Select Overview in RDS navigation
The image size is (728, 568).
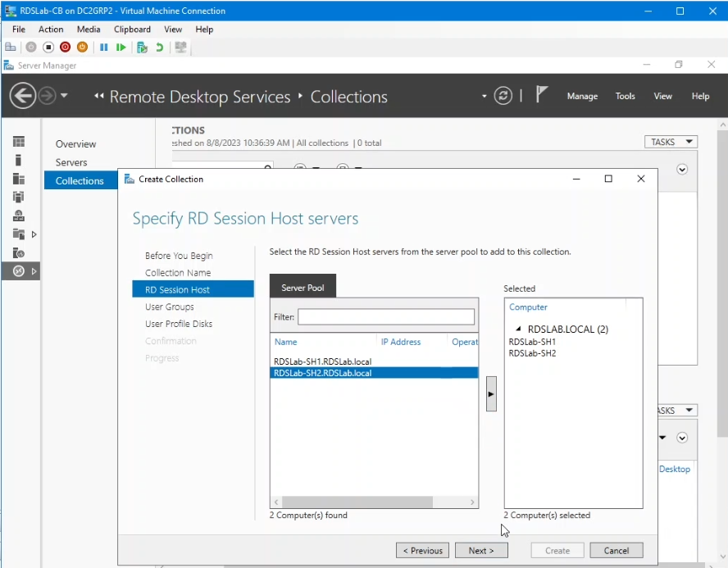click(75, 144)
